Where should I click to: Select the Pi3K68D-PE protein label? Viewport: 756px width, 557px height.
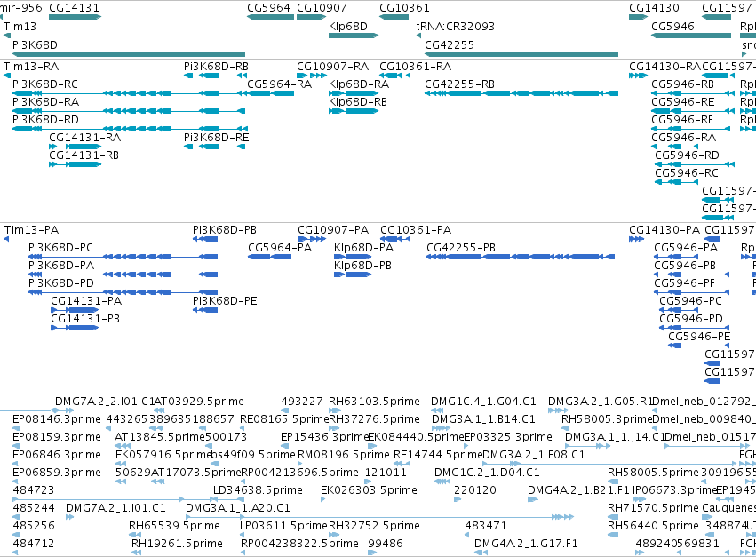pyautogui.click(x=225, y=301)
